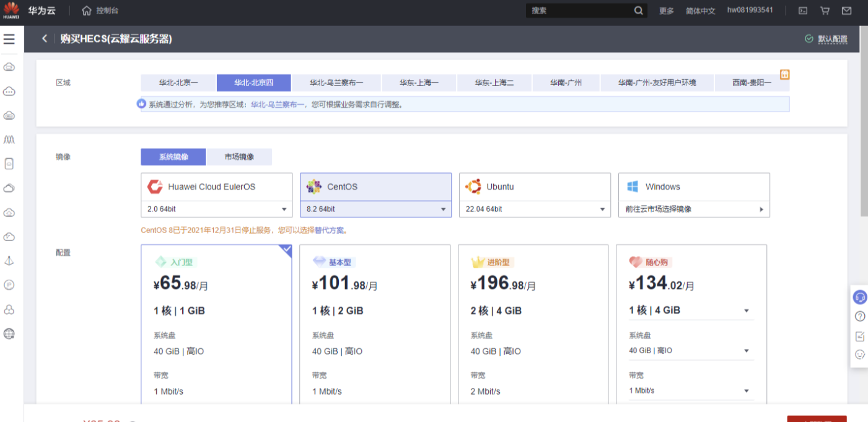
Task: Click the Huawei Cloud logo
Action: coord(12,11)
